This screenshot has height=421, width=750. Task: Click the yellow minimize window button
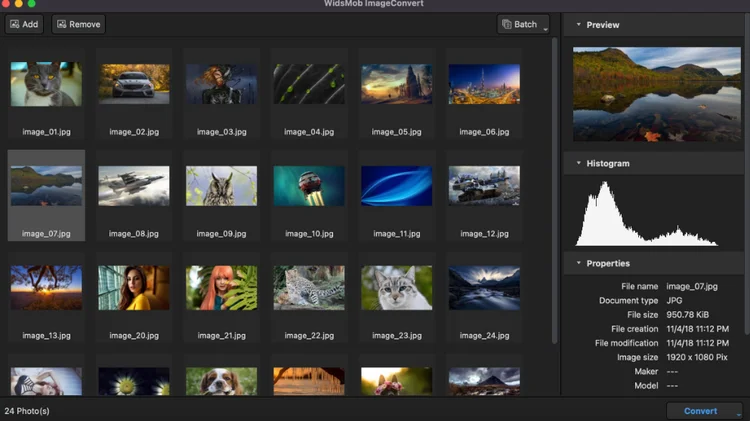(19, 3)
